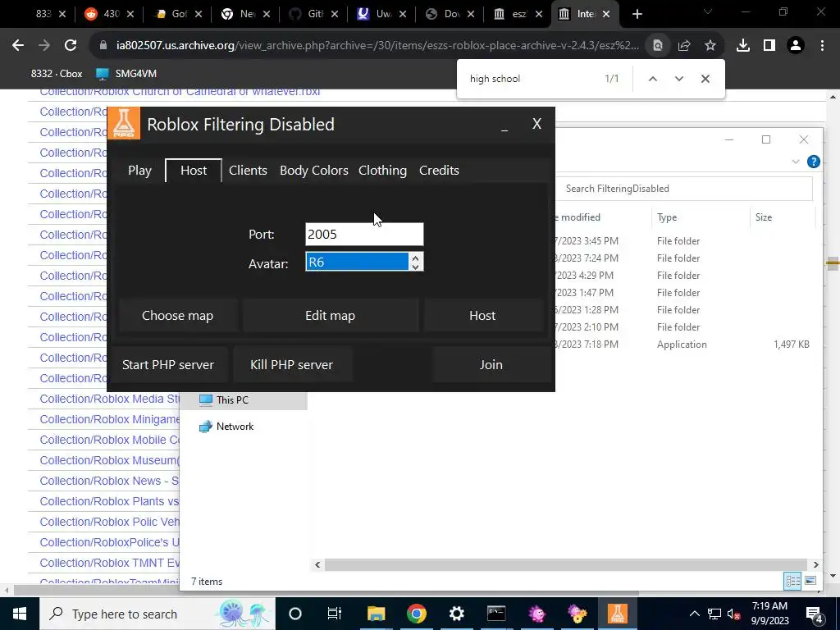Click the taskbar search box
Image resolution: width=840 pixels, height=630 pixels.
click(x=157, y=614)
